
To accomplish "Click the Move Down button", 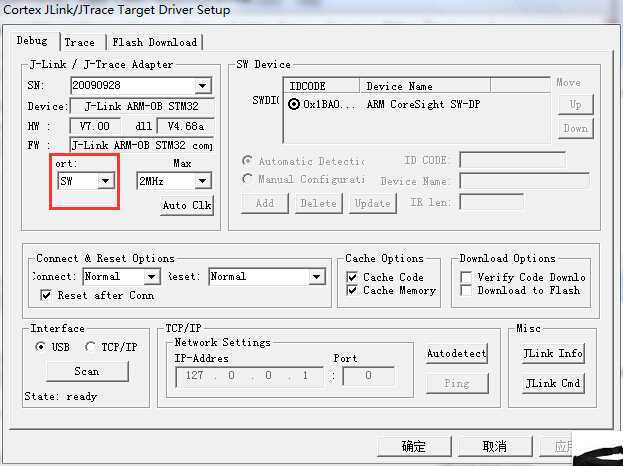I will point(576,128).
